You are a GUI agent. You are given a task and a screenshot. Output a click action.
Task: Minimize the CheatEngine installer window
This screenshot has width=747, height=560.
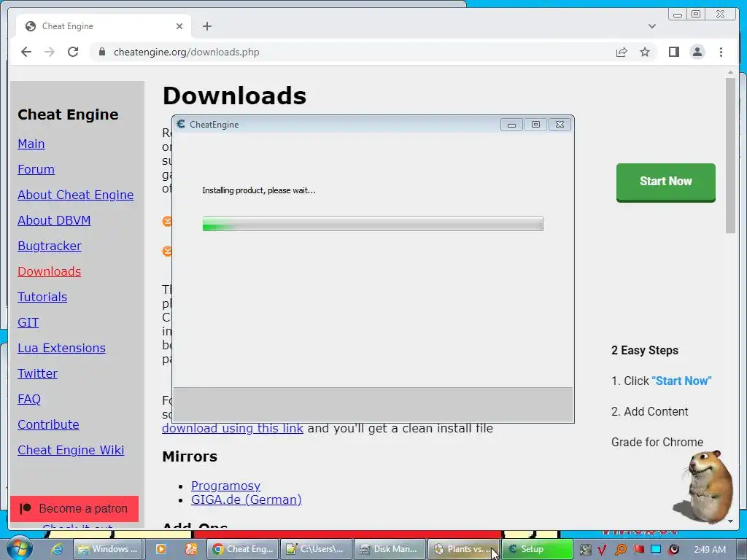click(511, 125)
